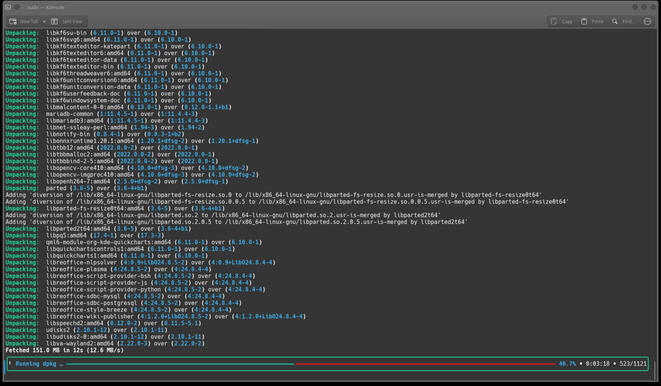Click the Copy button label
Screen dimensions: 661x386
(x=567, y=21)
